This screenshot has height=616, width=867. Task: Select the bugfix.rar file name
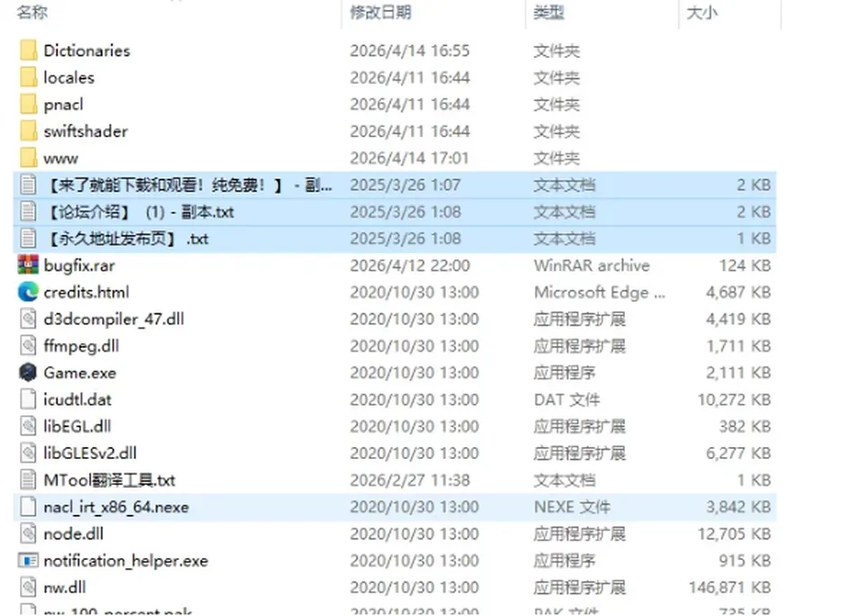[79, 266]
